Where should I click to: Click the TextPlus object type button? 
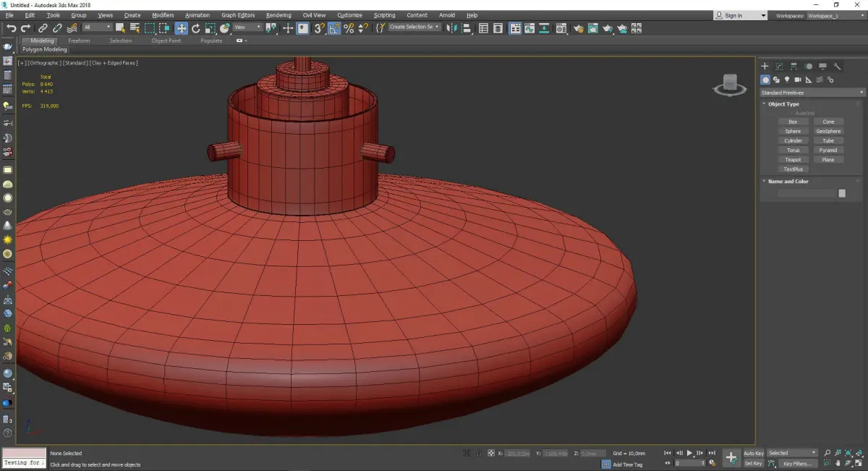[x=793, y=169]
